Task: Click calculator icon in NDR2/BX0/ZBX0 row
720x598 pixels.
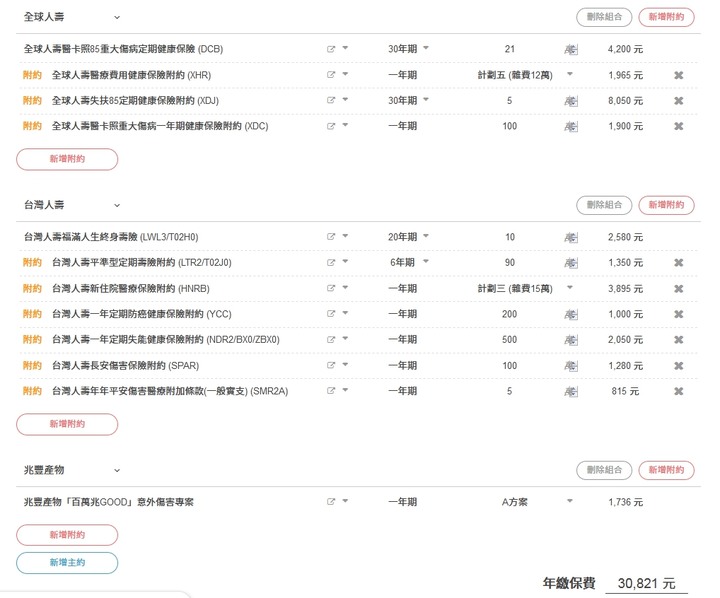Action: point(571,340)
